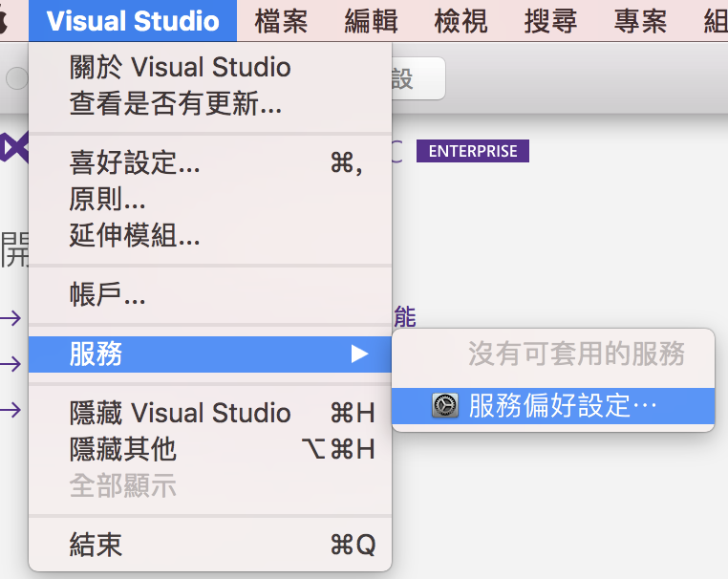The width and height of the screenshot is (728, 579).
Task: Open 喜好設定... from the menu
Action: pos(210,162)
